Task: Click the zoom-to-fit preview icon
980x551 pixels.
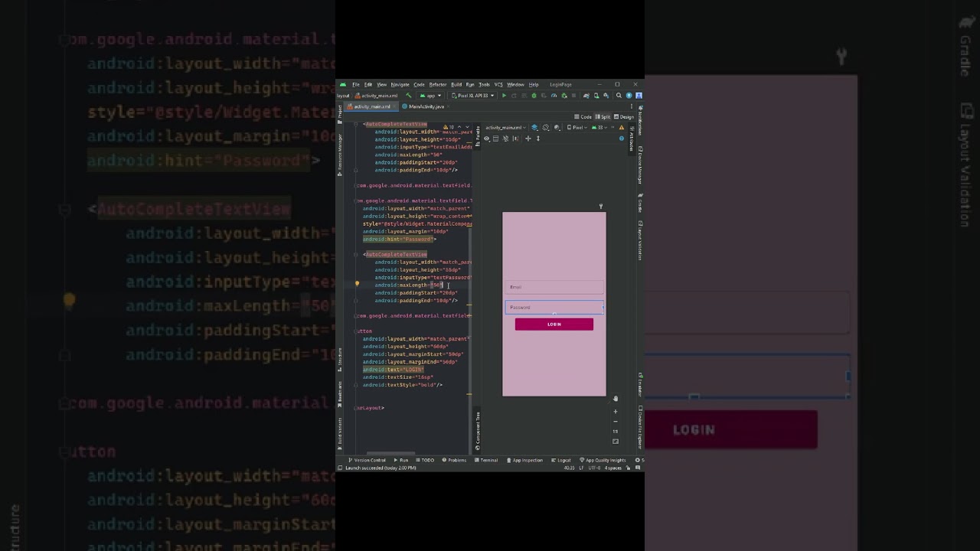Action: pyautogui.click(x=616, y=442)
